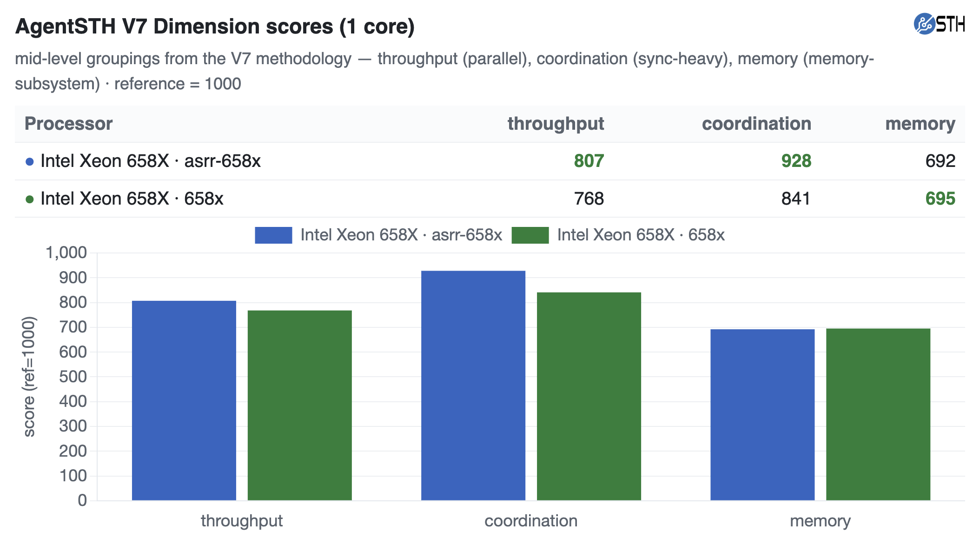Sort by the coordination column header

coord(756,124)
